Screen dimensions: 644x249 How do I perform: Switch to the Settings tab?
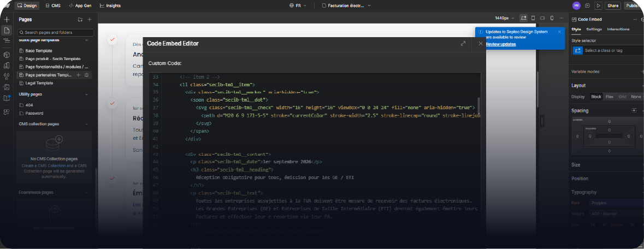[x=594, y=29]
